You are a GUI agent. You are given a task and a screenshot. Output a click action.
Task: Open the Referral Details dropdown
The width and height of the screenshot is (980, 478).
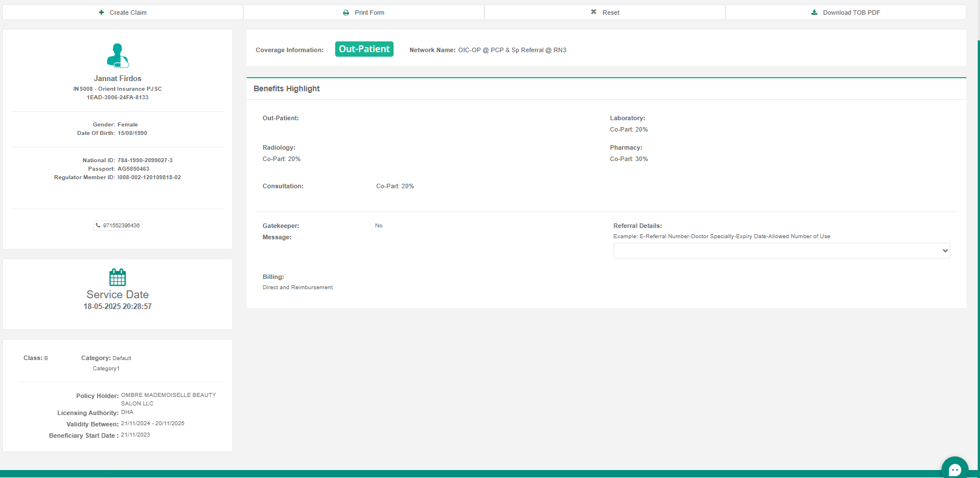point(781,251)
